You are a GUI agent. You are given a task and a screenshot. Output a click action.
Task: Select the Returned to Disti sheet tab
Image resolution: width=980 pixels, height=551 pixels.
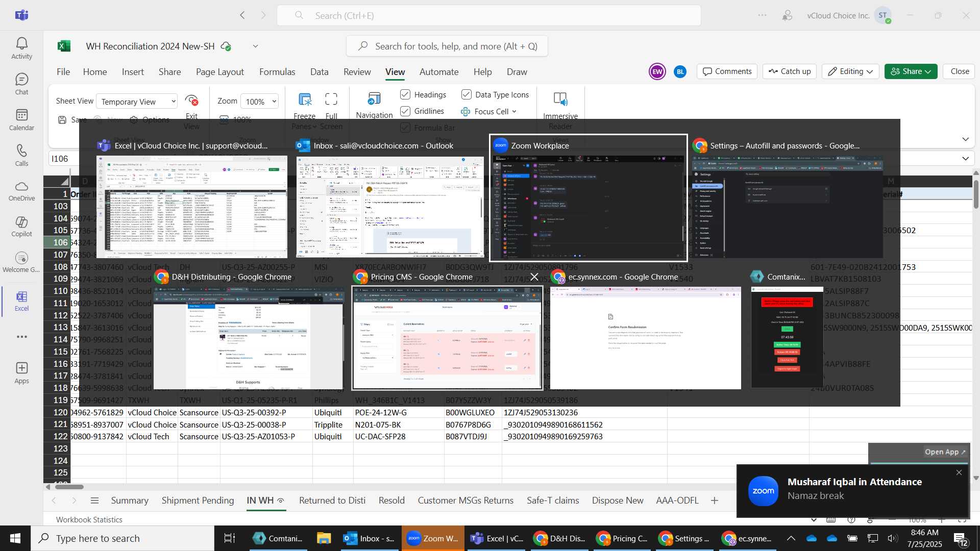click(332, 500)
